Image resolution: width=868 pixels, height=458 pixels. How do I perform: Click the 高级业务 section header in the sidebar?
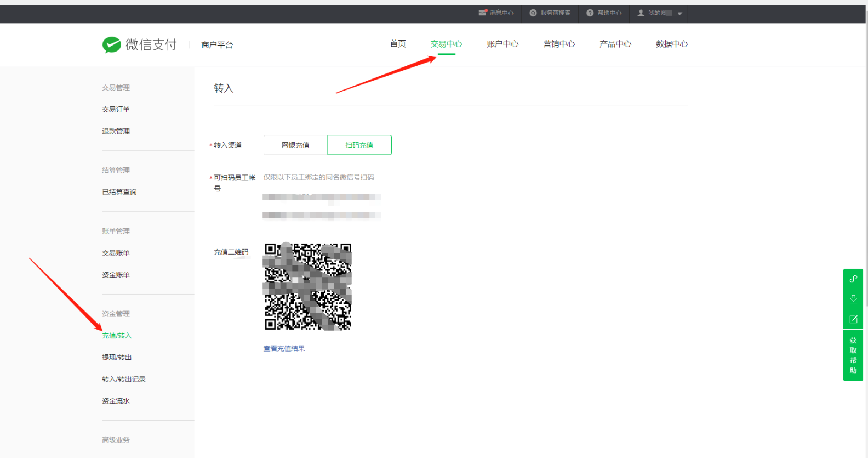coord(116,440)
